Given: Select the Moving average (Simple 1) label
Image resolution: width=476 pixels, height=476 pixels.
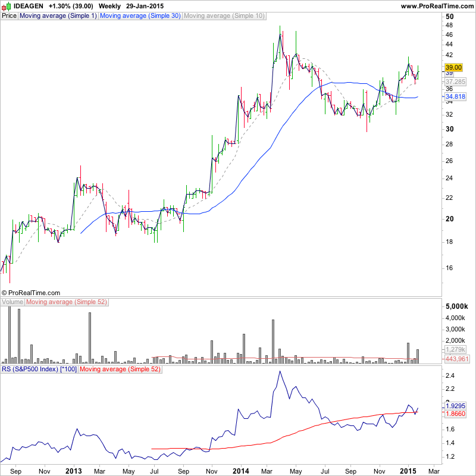Looking at the screenshot, I should [x=58, y=16].
